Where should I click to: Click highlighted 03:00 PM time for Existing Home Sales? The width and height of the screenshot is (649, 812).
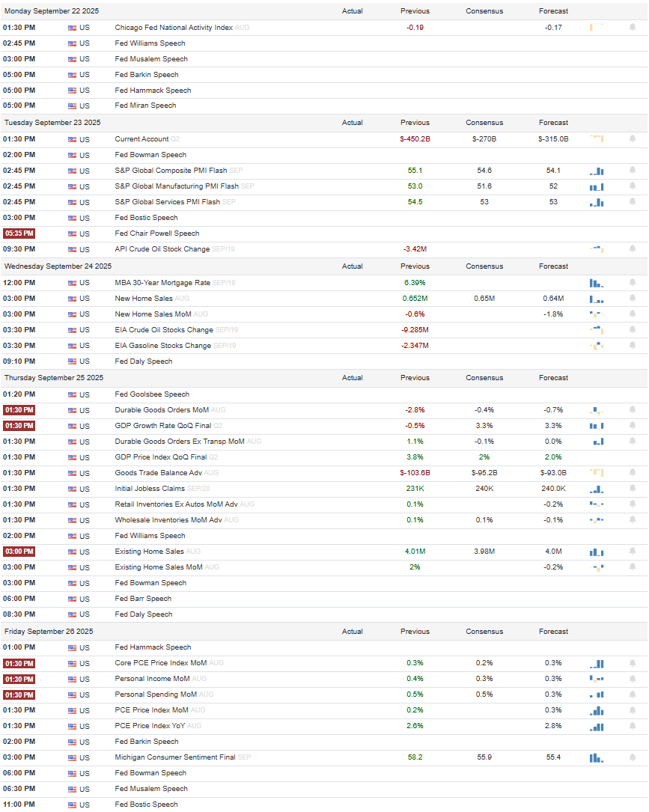19,552
